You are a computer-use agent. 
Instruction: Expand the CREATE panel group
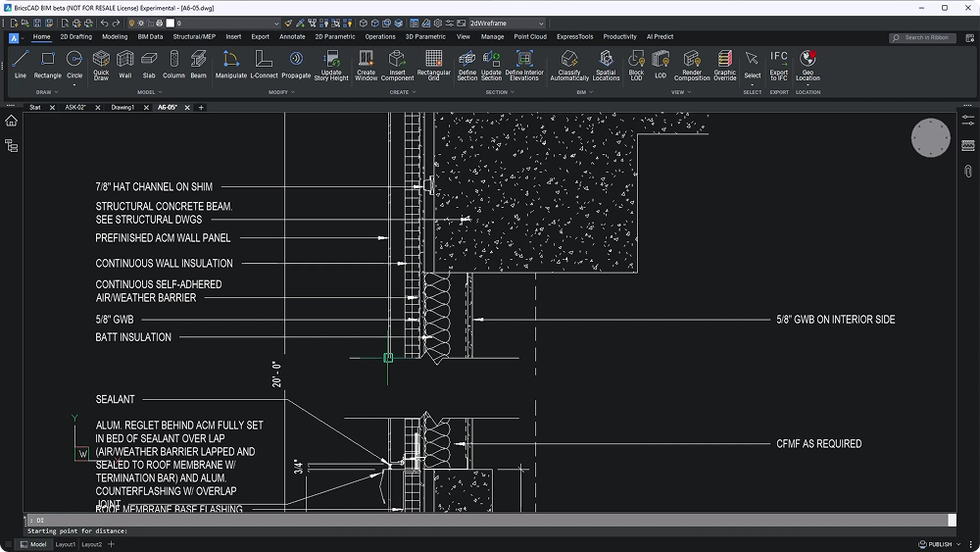403,92
